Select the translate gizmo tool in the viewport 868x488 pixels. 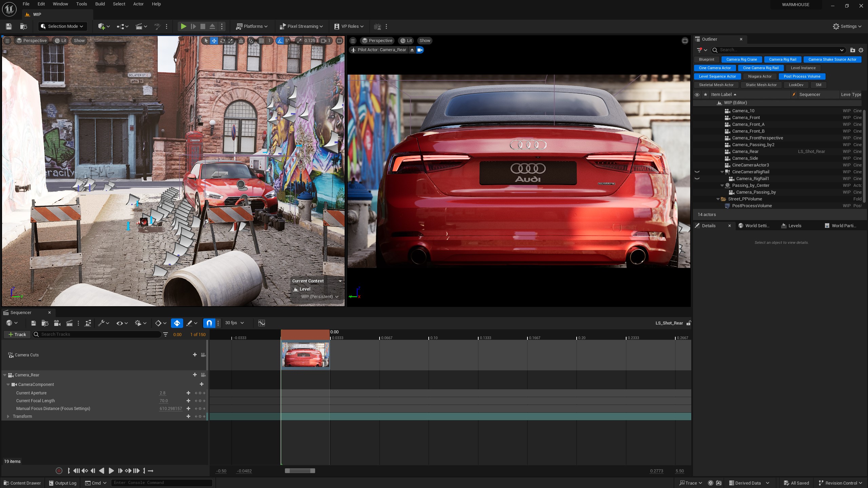click(214, 41)
